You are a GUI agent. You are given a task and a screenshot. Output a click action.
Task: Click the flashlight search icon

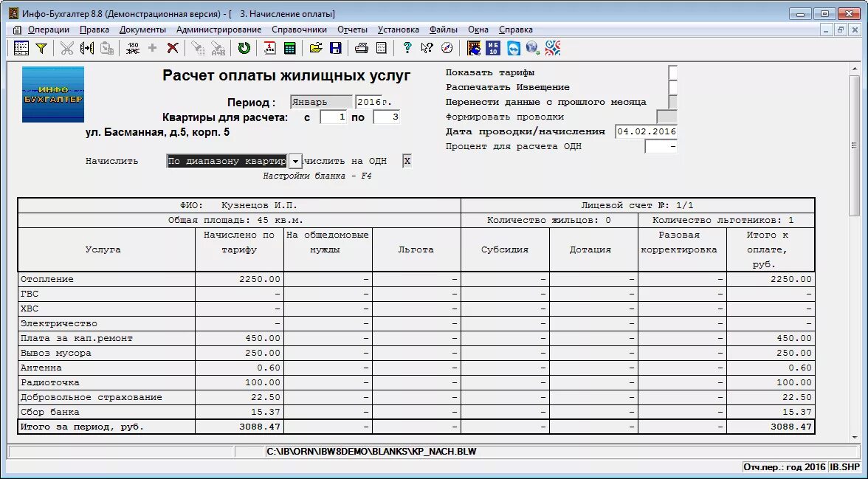(198, 48)
